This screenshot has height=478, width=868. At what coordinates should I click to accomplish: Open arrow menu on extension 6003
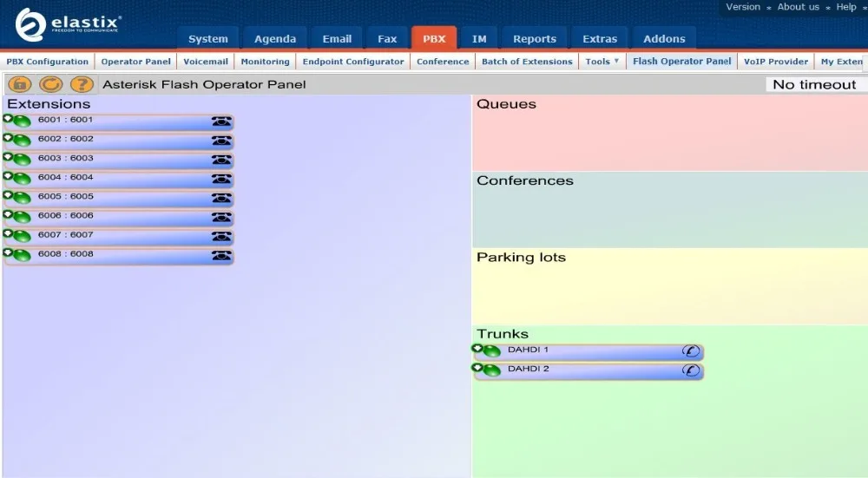click(x=8, y=156)
